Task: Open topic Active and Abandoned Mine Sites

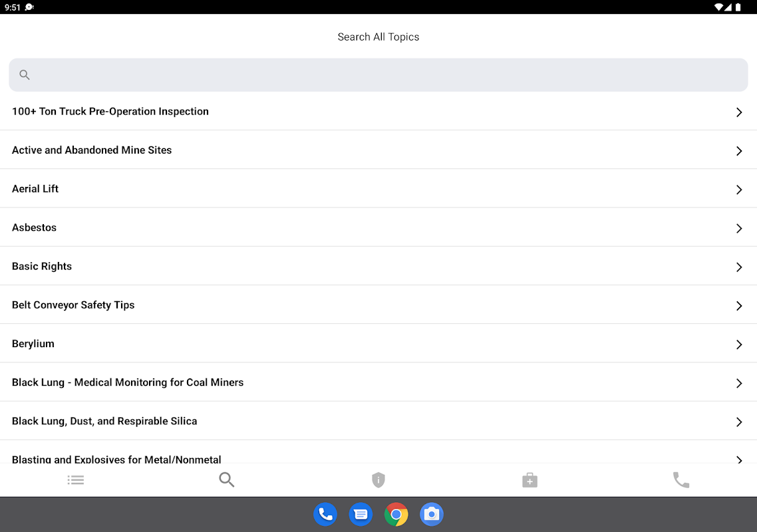Action: [378, 150]
